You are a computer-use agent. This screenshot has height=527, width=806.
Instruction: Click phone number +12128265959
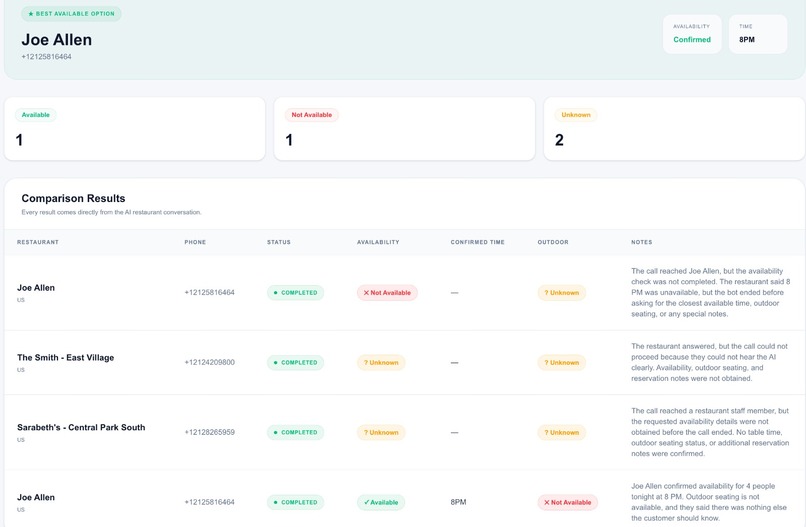pos(210,432)
